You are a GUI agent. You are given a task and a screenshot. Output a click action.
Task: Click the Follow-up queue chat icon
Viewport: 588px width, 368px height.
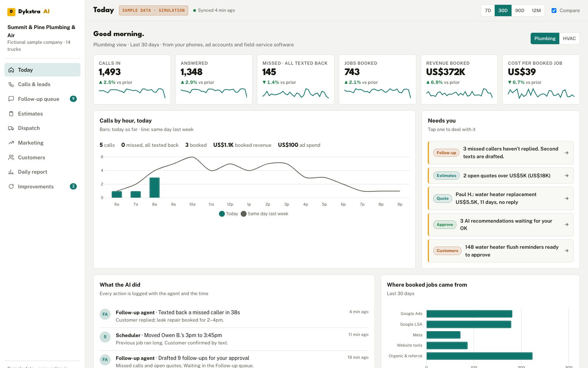click(x=11, y=99)
